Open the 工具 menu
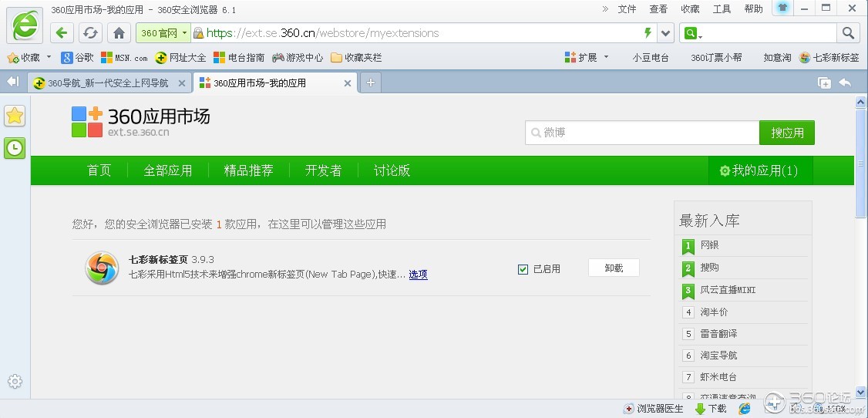The image size is (868, 418). (x=722, y=8)
